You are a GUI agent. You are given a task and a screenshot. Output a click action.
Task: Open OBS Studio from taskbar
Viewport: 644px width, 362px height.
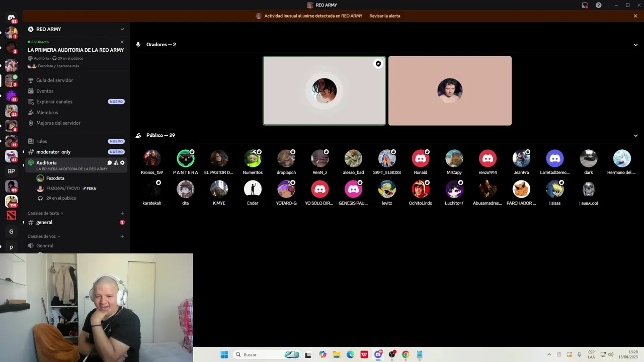392,354
